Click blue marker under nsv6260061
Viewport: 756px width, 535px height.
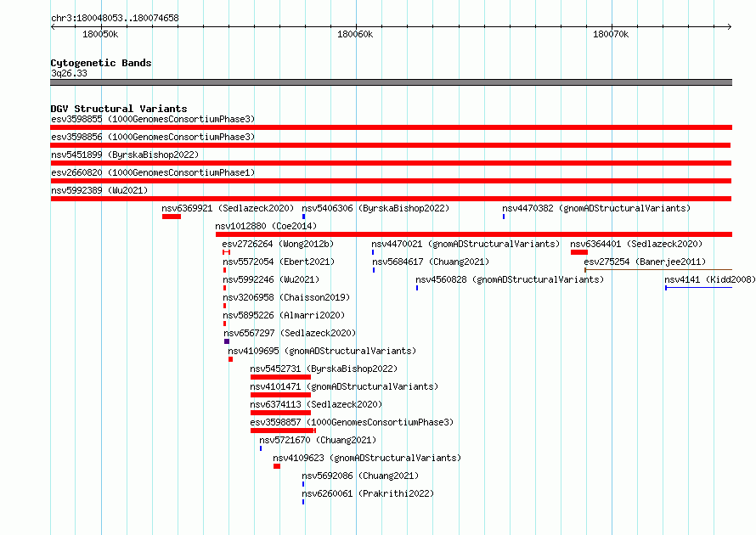coord(303,502)
